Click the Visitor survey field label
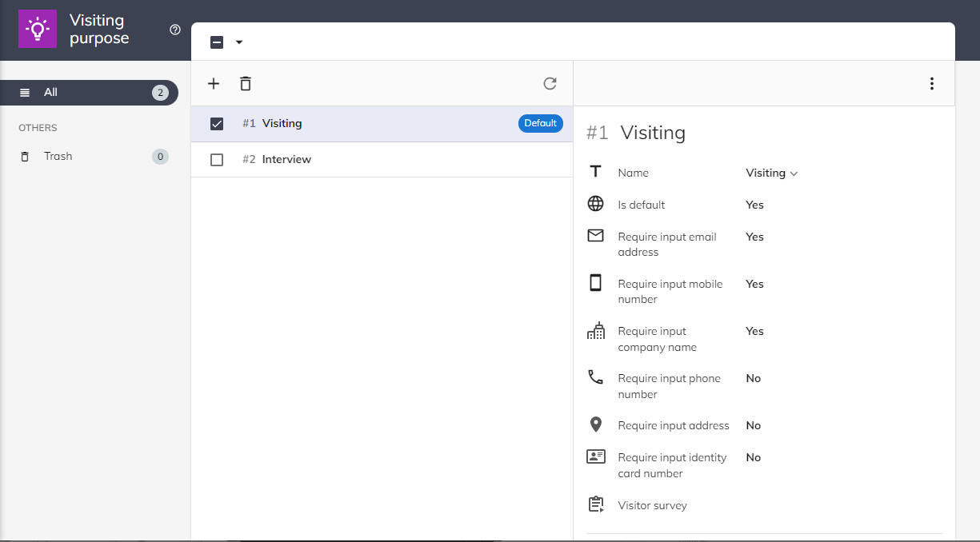980x542 pixels. click(x=652, y=505)
